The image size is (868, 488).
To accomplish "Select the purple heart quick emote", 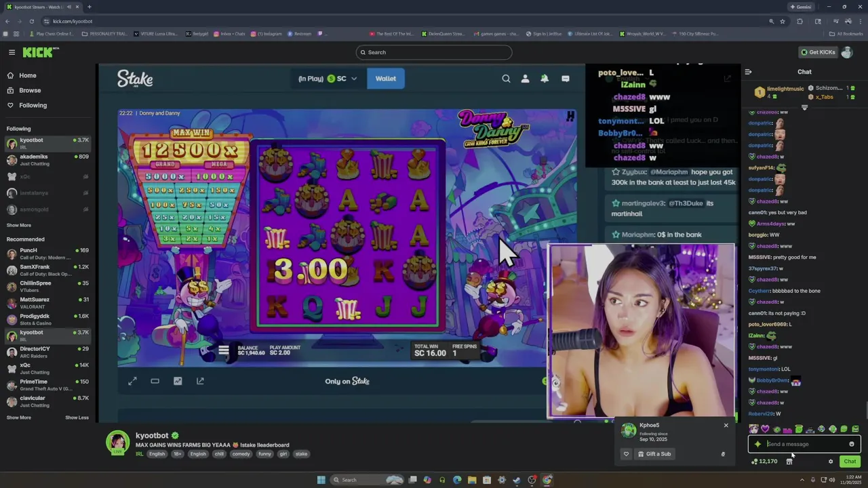I will coord(765,429).
